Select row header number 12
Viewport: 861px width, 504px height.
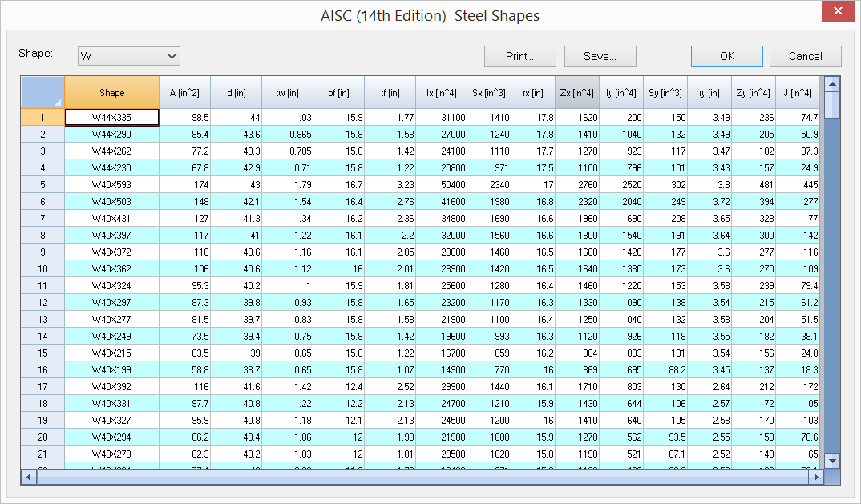42,303
